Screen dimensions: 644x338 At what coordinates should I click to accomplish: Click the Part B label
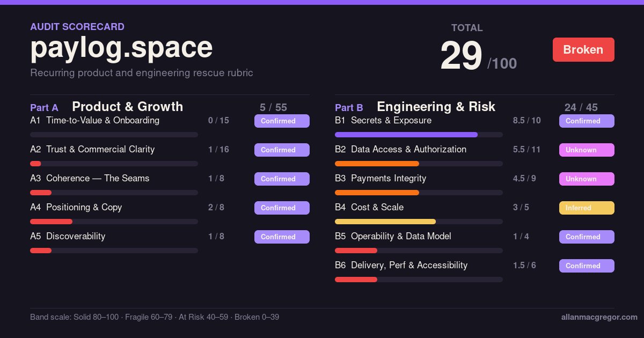click(349, 108)
